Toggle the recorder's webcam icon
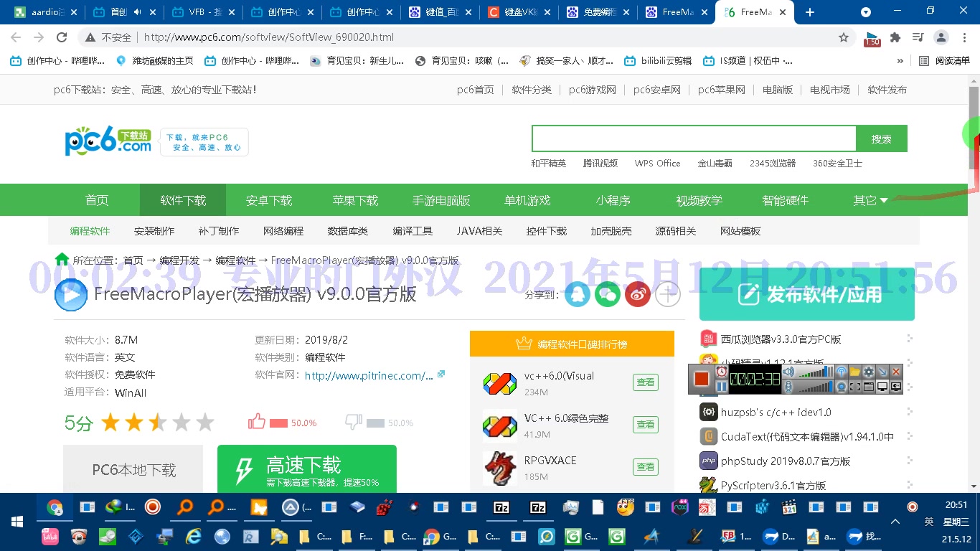This screenshot has width=980, height=551. [x=842, y=387]
